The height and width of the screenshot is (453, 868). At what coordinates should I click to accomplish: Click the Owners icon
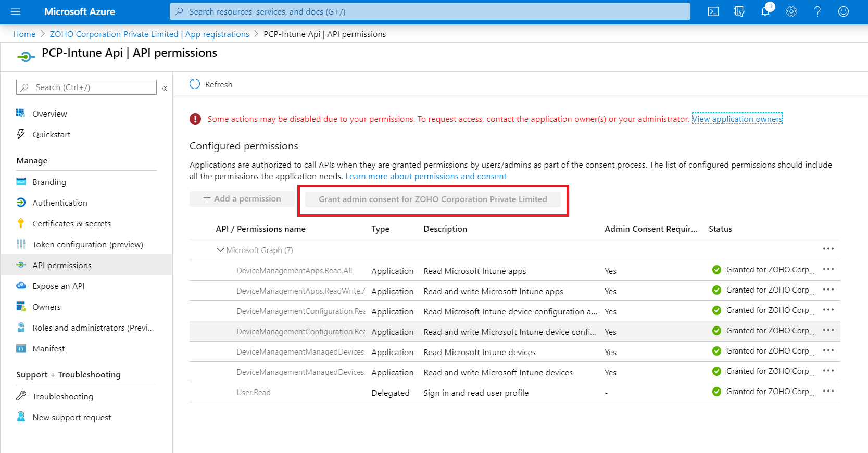[21, 306]
